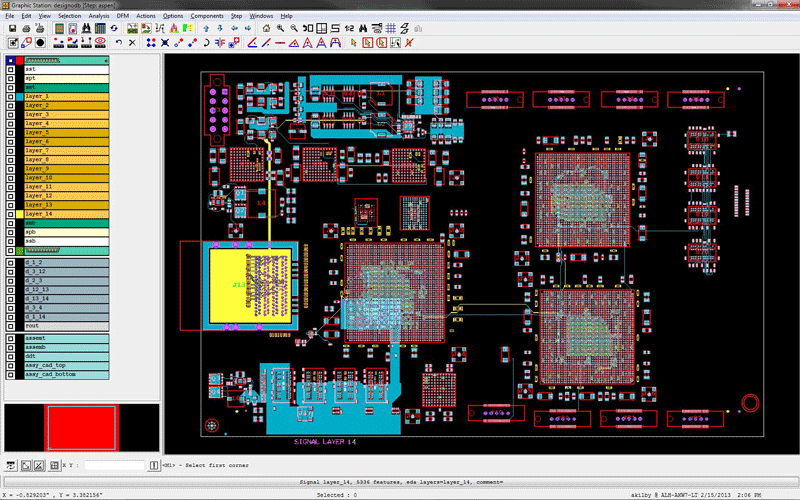This screenshot has height=500, width=800.
Task: Click the yellow color swatch beside layer_14
Action: tap(19, 214)
